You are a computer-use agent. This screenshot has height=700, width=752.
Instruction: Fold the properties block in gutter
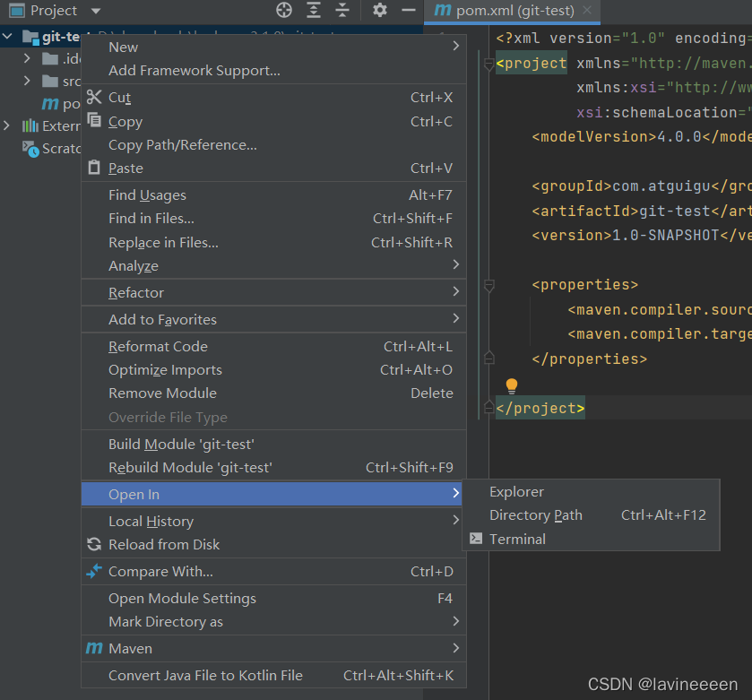coord(488,286)
